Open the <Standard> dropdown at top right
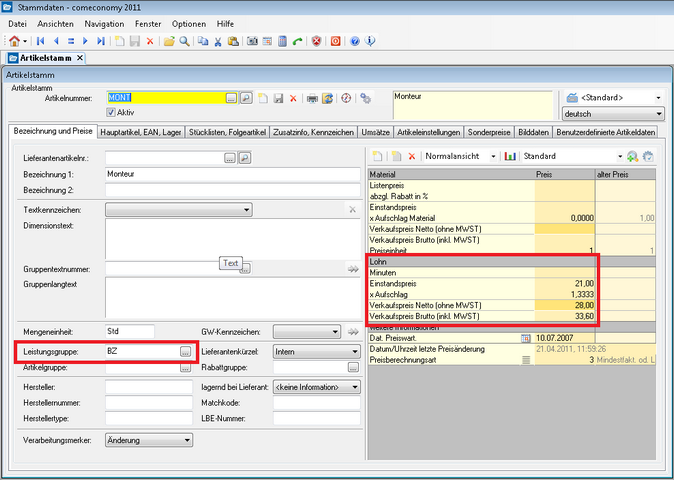Screen dimensions: 674x480 pyautogui.click(x=658, y=98)
